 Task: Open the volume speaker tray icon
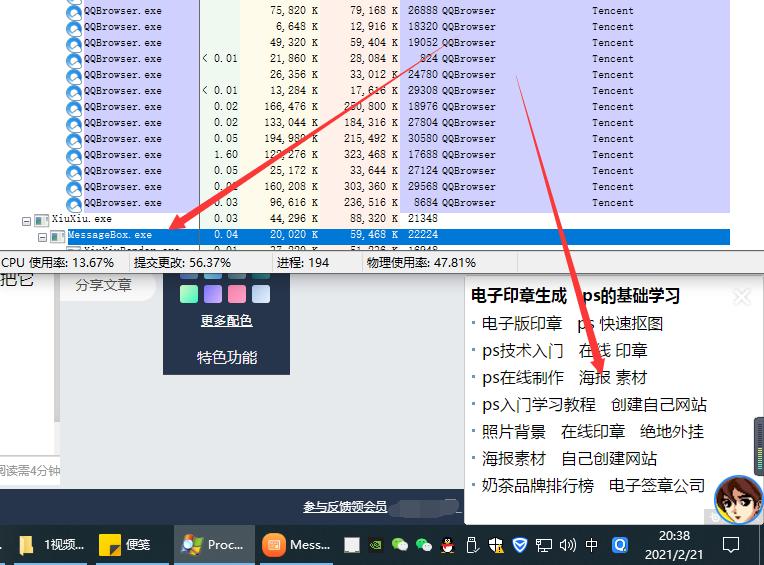[568, 545]
